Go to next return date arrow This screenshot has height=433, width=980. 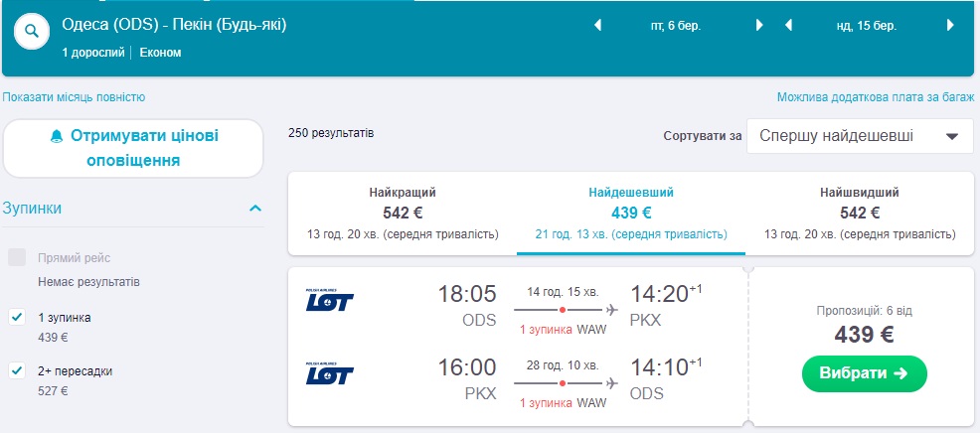951,26
